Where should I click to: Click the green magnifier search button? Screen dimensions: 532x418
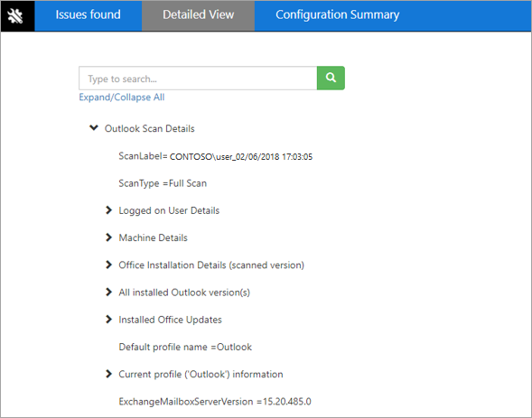point(331,78)
